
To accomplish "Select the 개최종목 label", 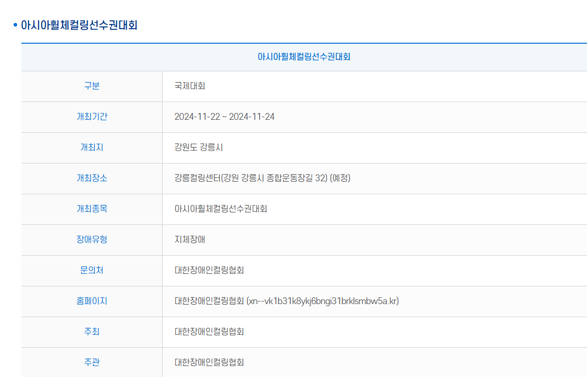I will 92,209.
